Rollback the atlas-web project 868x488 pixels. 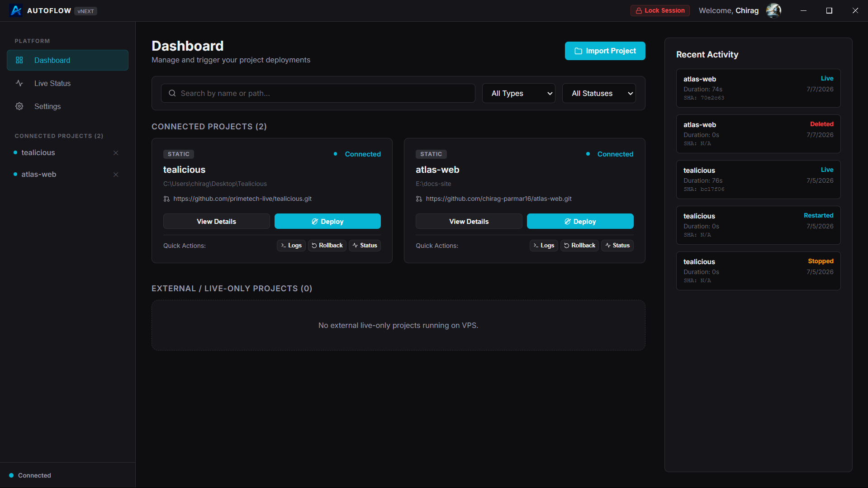(x=579, y=246)
